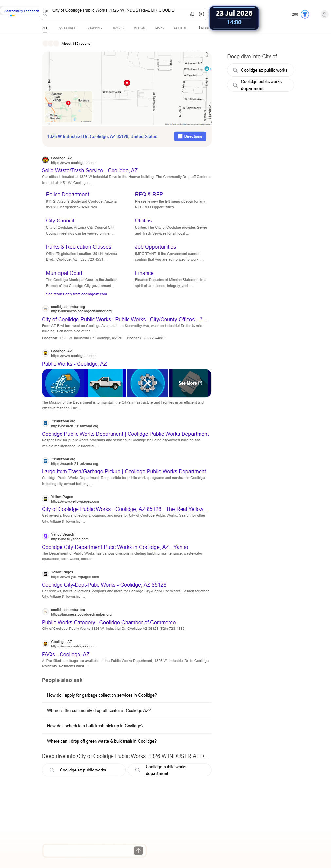Click the See More images thumbnail
Viewport: 331px width, 868px height.
pos(190,383)
